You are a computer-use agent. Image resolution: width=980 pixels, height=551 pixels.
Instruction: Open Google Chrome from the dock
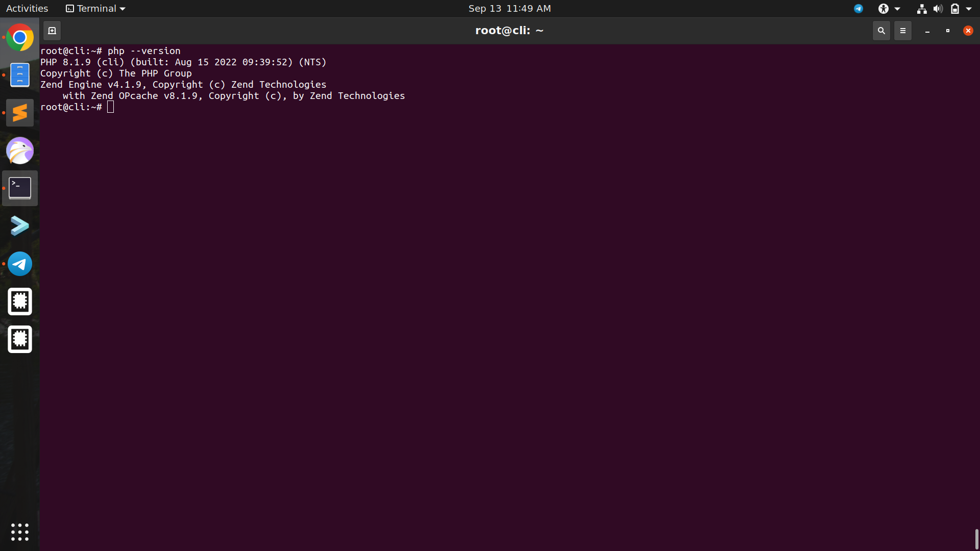click(20, 37)
